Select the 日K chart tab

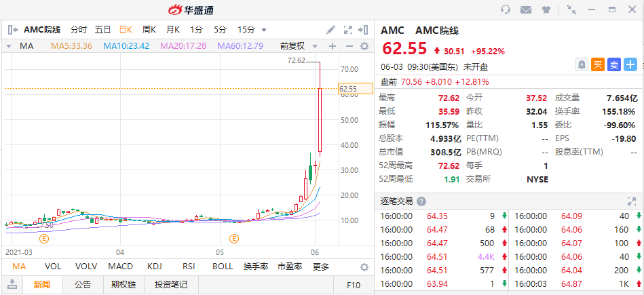click(126, 30)
